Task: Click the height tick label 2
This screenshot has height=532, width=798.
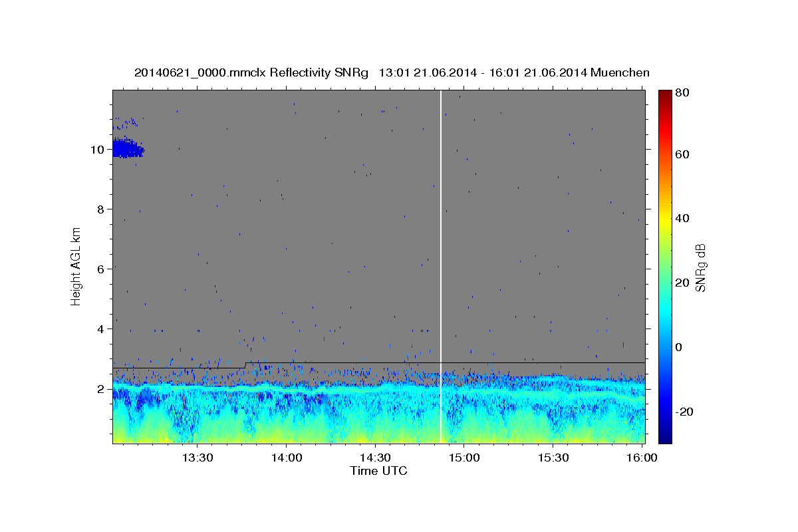Action: pyautogui.click(x=102, y=388)
